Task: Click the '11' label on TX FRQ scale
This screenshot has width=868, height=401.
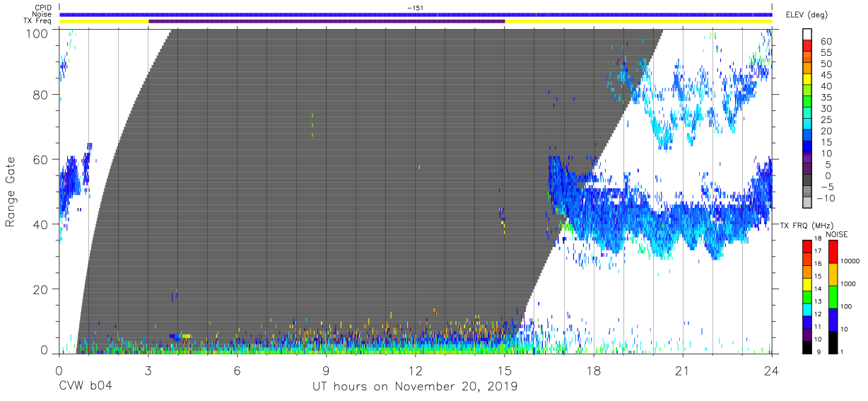Action: [x=818, y=327]
